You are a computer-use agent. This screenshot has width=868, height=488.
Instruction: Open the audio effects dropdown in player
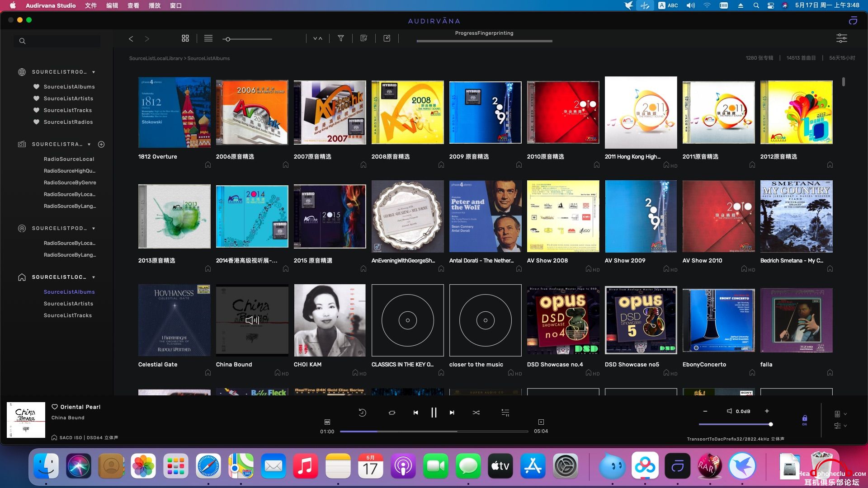coord(840,426)
